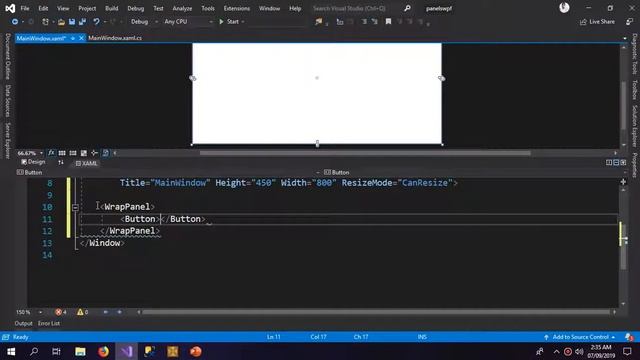Switch to MainWindow.xaml.cs tab

coord(115,38)
